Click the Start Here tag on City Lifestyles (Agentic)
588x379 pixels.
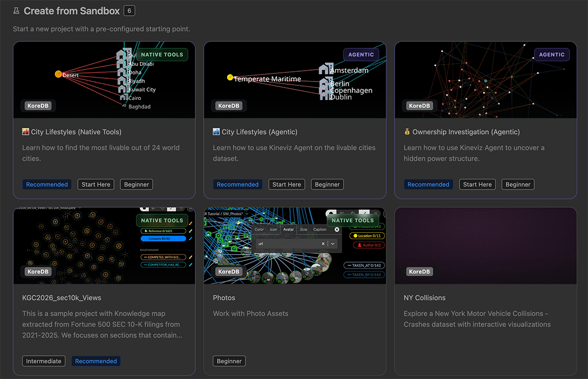coord(286,184)
